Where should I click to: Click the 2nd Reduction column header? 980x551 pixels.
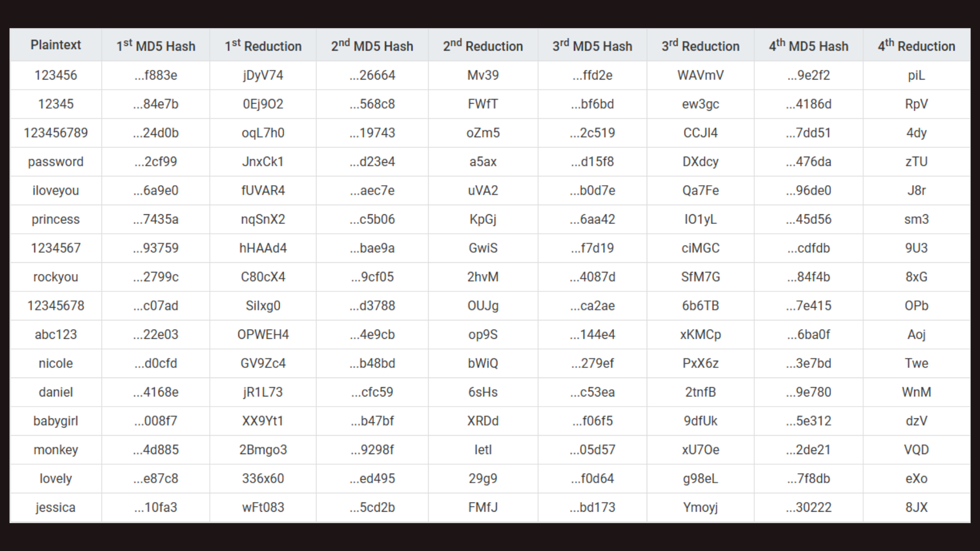point(483,46)
